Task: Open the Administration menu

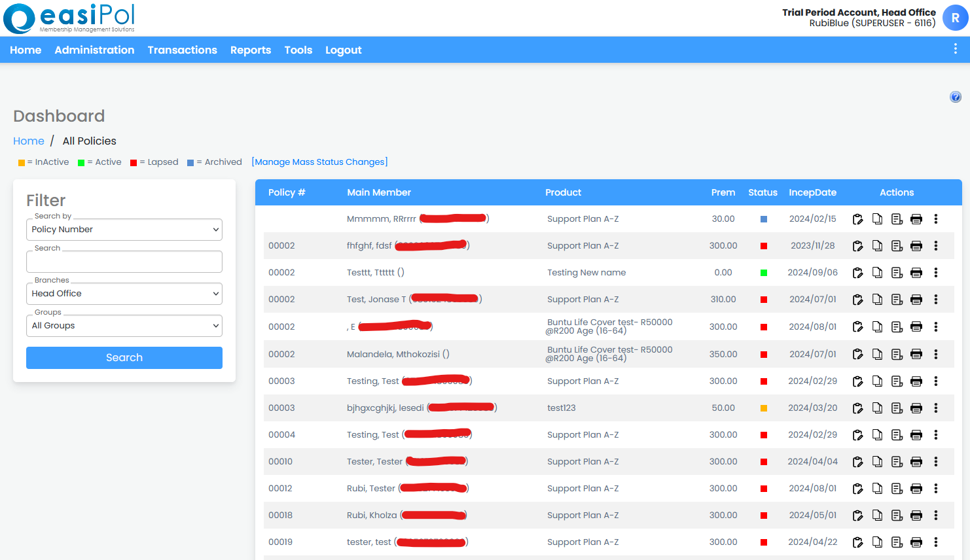Action: pos(94,50)
